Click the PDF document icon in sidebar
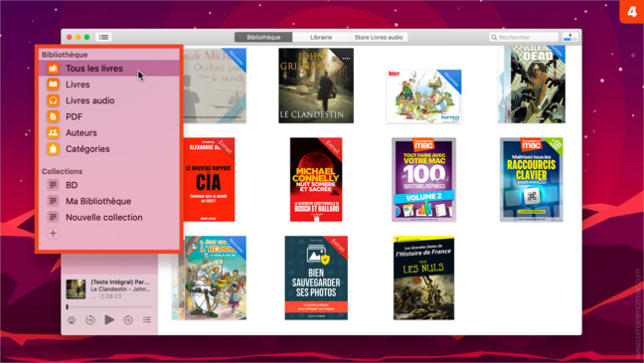Image resolution: width=644 pixels, height=363 pixels. click(x=53, y=116)
